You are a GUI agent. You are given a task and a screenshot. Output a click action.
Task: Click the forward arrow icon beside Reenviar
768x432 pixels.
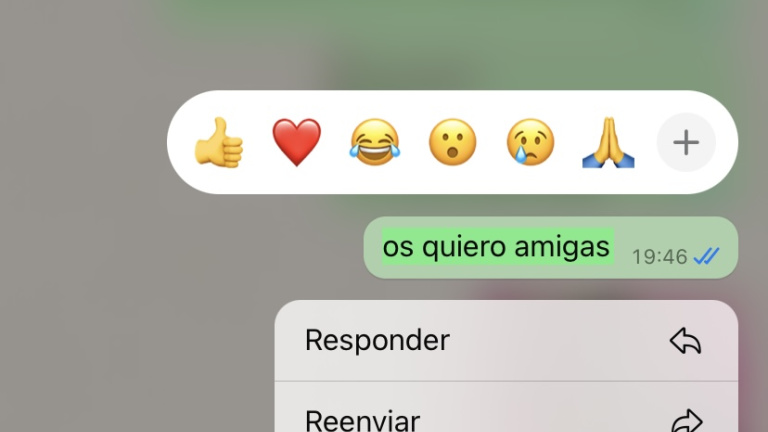tap(687, 420)
